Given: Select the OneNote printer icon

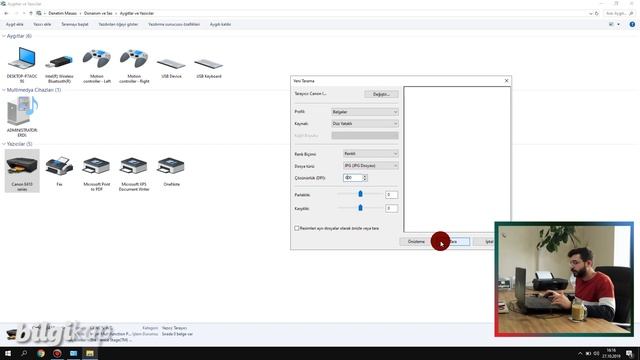Looking at the screenshot, I should coord(171,171).
